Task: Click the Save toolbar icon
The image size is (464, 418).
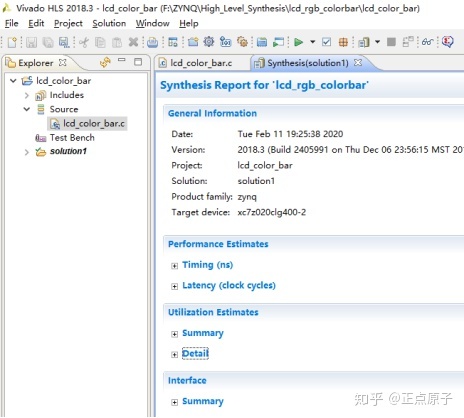Action: pyautogui.click(x=31, y=42)
